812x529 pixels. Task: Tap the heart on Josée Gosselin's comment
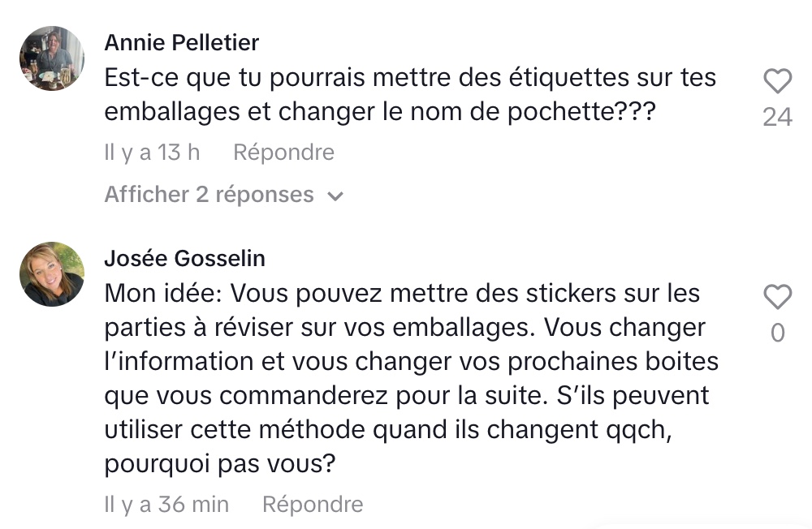click(778, 298)
